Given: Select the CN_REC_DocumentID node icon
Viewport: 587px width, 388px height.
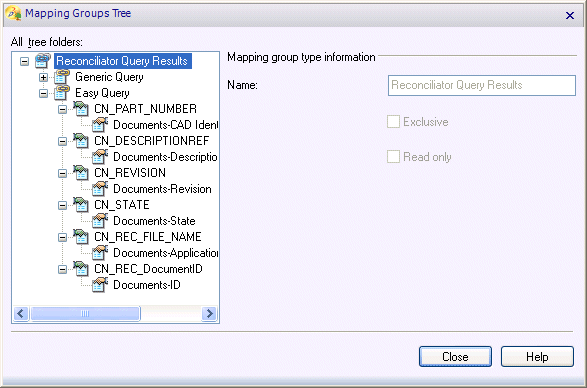Looking at the screenshot, I should click(x=81, y=269).
